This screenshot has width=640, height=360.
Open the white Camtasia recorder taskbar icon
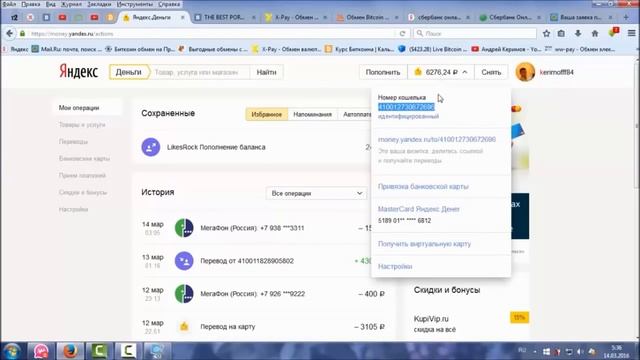point(128,351)
